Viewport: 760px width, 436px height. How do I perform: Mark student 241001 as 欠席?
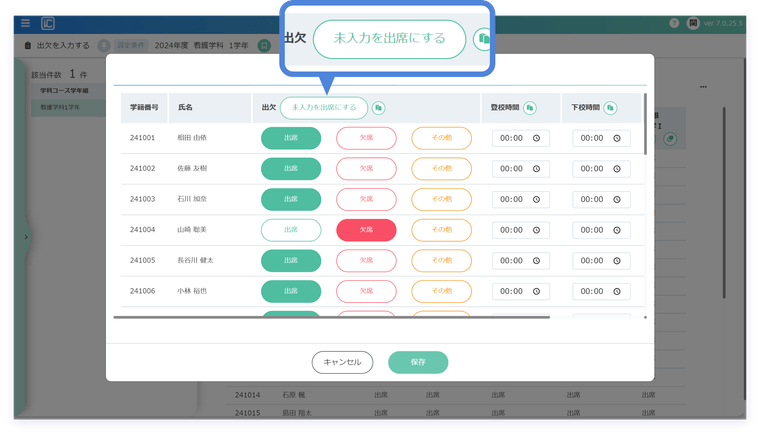366,138
